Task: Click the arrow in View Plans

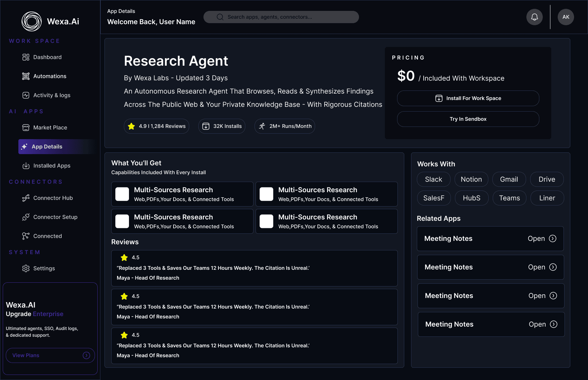Action: click(x=86, y=355)
